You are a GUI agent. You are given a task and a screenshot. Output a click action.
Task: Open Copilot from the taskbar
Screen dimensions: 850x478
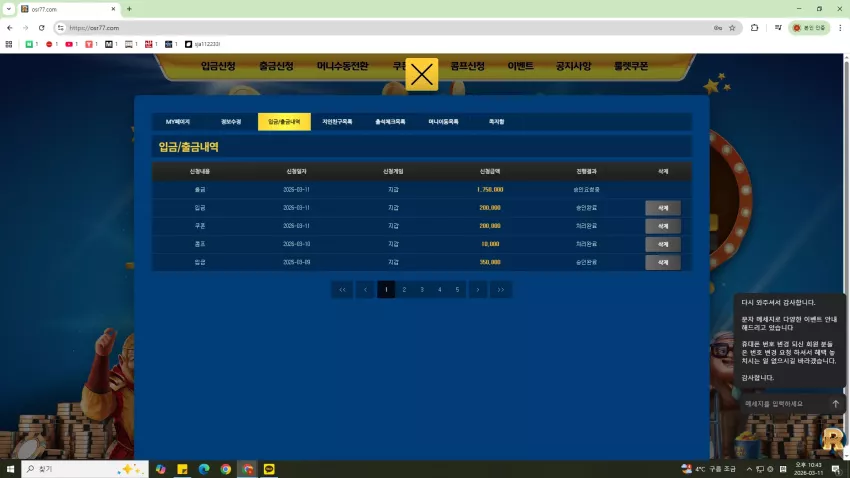coord(160,469)
